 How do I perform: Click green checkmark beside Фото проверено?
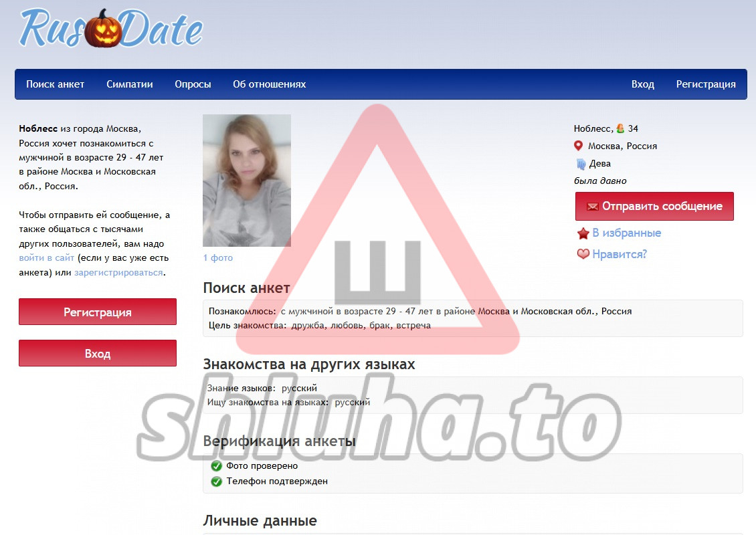click(216, 465)
